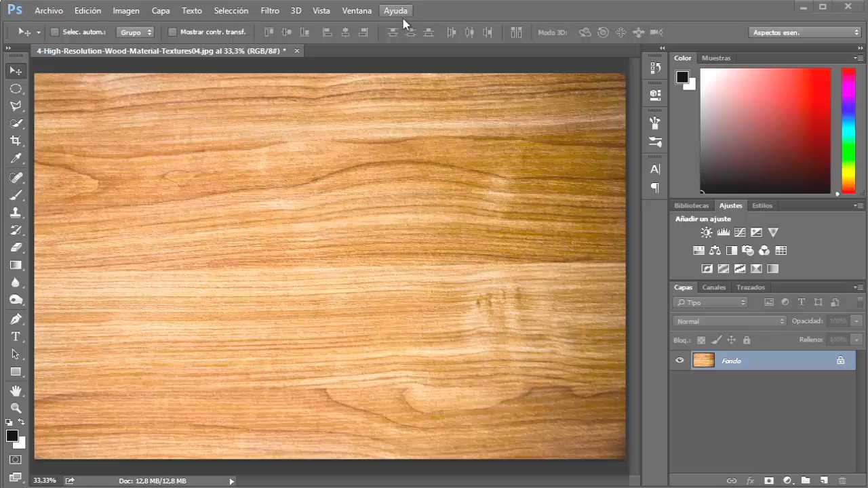This screenshot has width=868, height=488.
Task: Select the Eyedropper tool
Action: click(x=16, y=159)
